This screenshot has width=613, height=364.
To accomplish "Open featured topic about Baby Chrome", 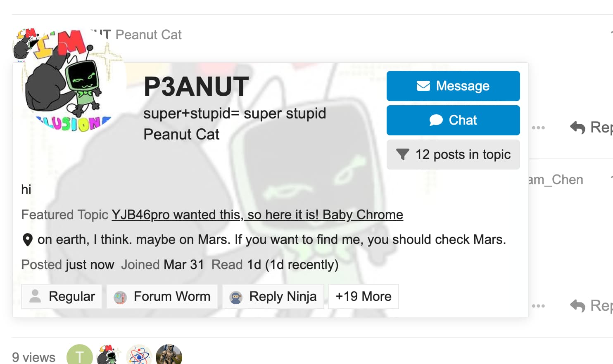I will [x=257, y=215].
